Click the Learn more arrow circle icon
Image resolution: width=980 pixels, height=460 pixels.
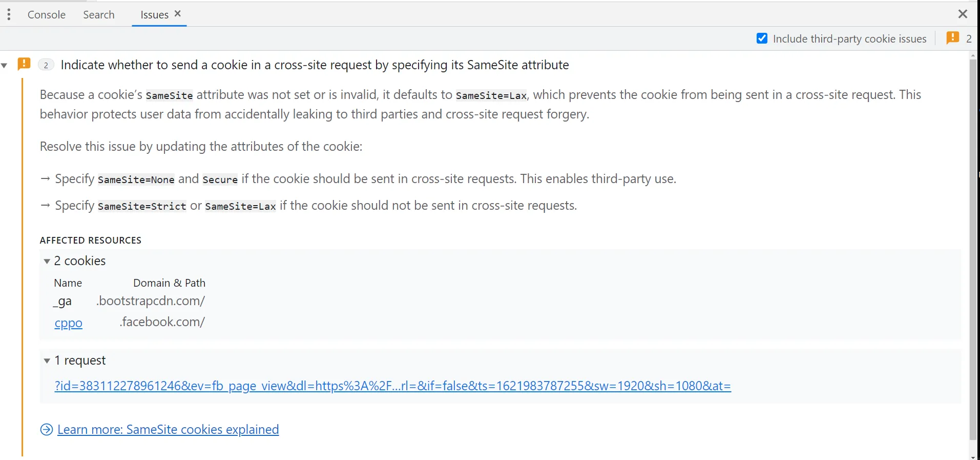click(x=47, y=430)
